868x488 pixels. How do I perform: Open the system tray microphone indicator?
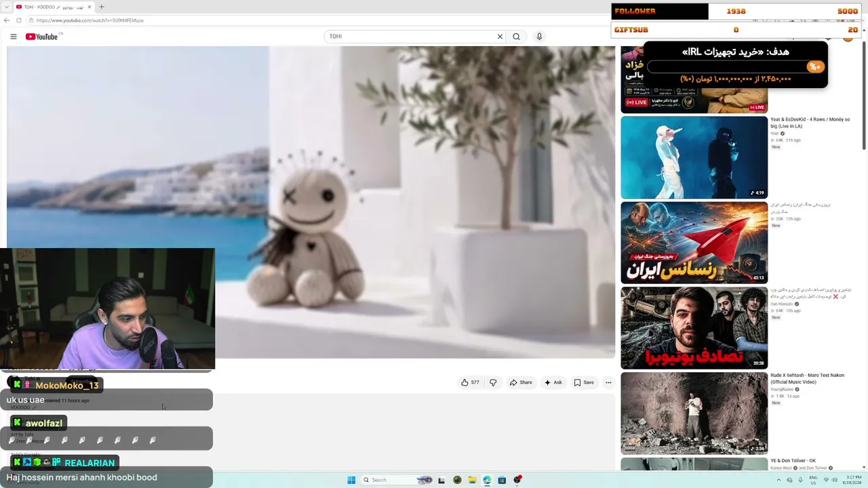click(801, 480)
